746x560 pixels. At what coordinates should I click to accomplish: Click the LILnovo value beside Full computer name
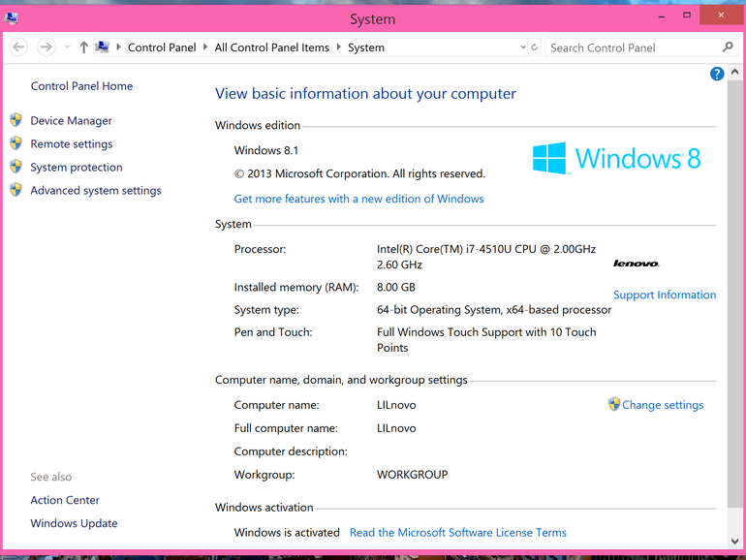(396, 428)
